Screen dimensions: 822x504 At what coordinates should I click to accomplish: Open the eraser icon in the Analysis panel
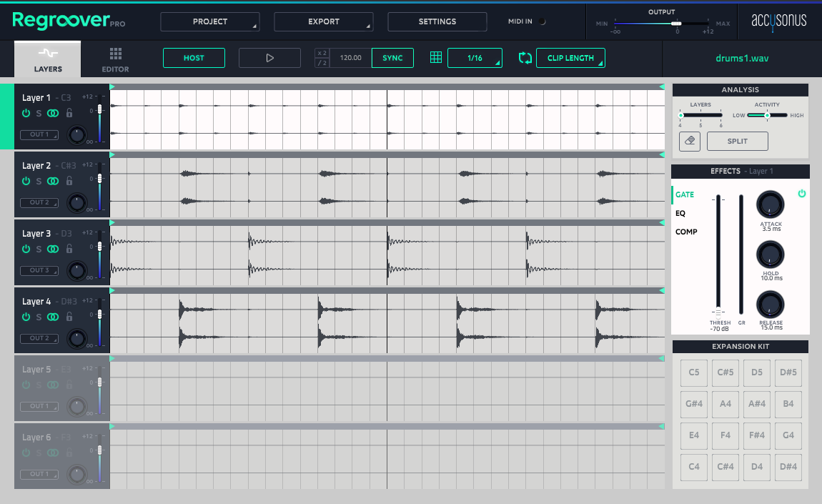(689, 141)
